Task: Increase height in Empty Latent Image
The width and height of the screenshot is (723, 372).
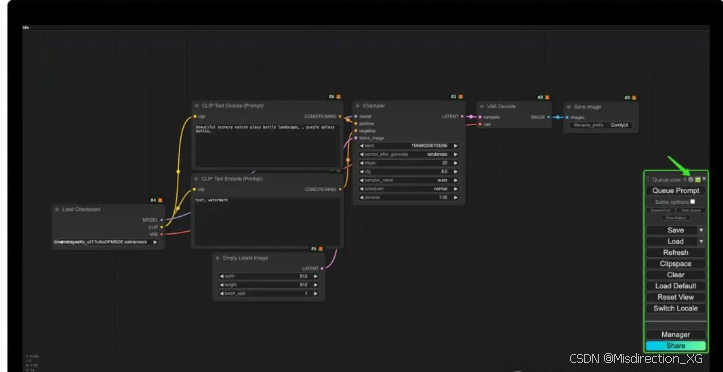Action: click(x=315, y=285)
